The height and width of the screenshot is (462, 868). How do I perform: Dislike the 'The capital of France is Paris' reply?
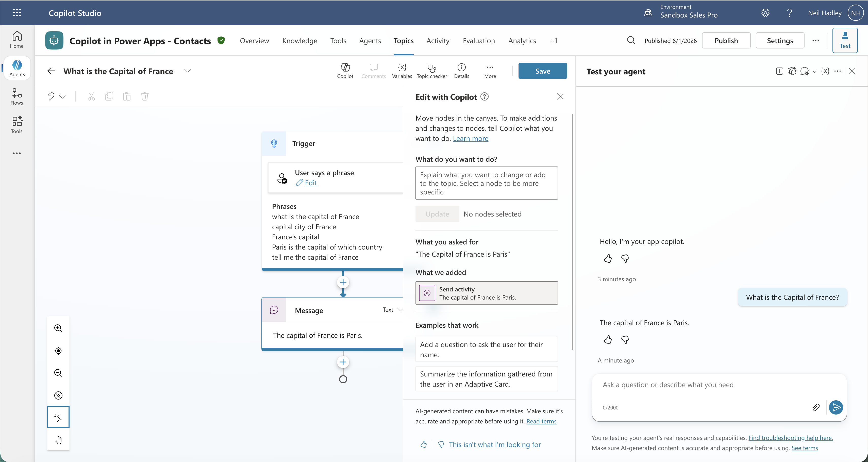point(625,340)
